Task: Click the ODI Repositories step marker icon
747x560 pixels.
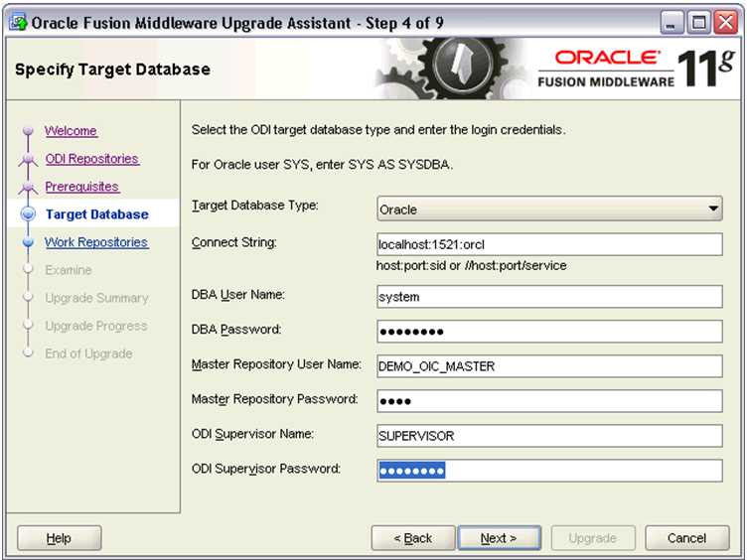Action: 28,159
